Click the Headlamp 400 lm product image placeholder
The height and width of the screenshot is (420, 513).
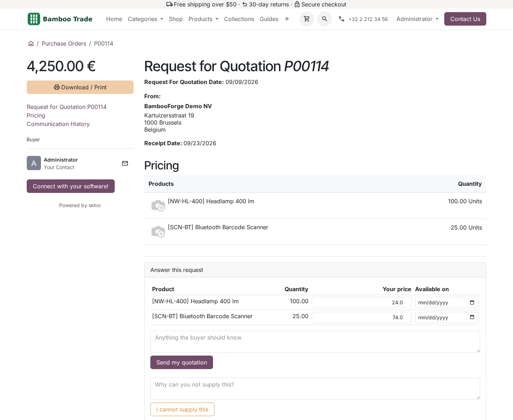(158, 205)
